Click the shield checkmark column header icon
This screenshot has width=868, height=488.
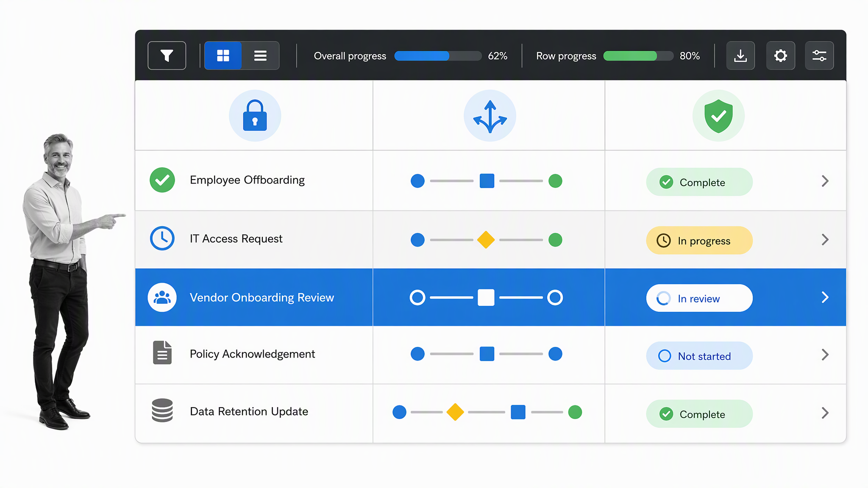[718, 116]
